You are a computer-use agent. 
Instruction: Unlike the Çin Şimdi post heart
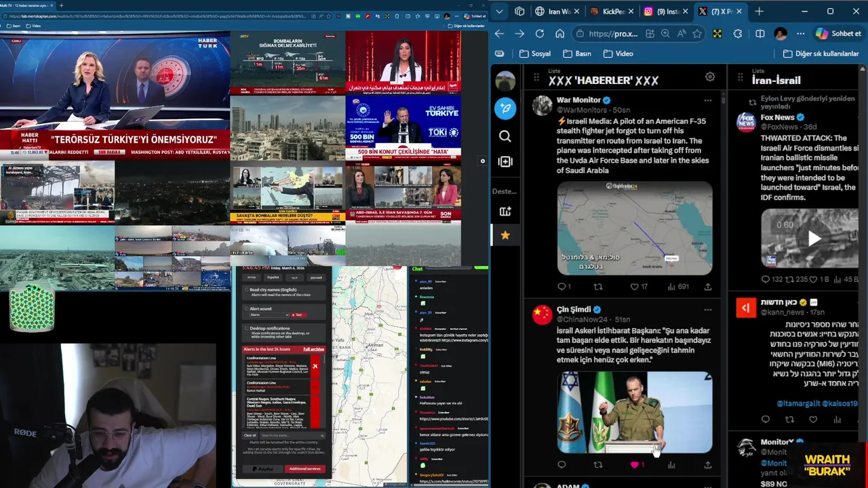click(635, 465)
